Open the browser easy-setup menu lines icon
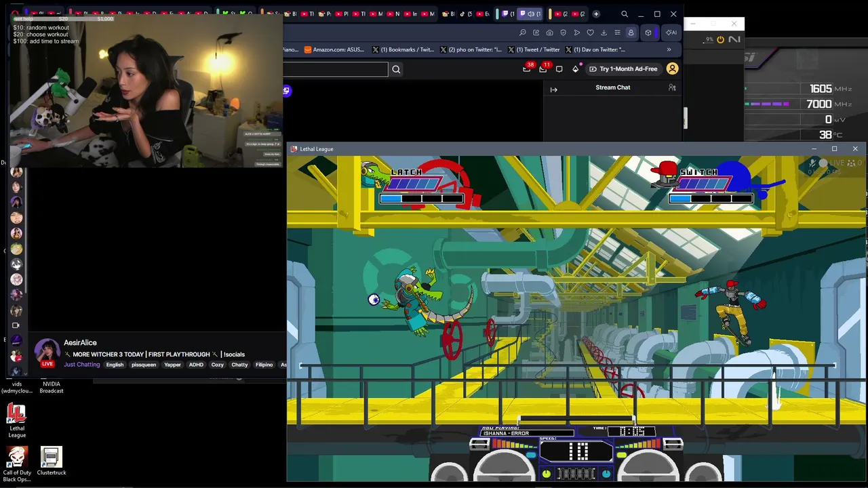Image resolution: width=868 pixels, height=488 pixels. [x=617, y=33]
